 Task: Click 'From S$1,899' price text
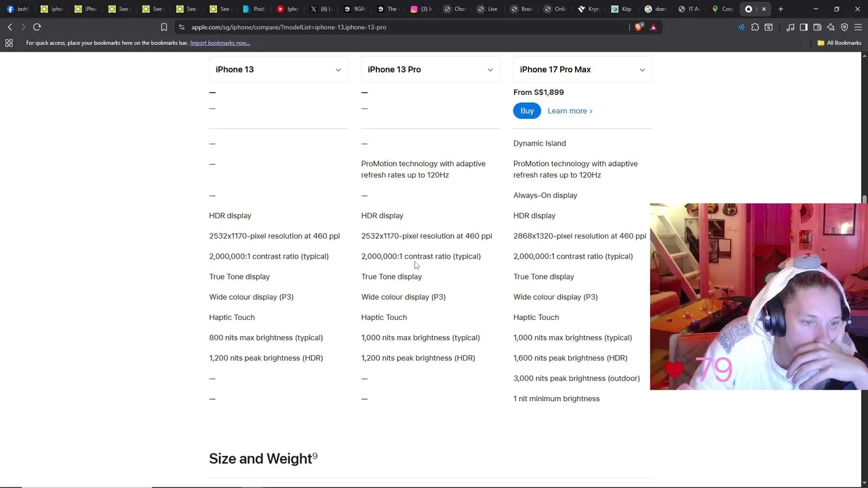(538, 92)
